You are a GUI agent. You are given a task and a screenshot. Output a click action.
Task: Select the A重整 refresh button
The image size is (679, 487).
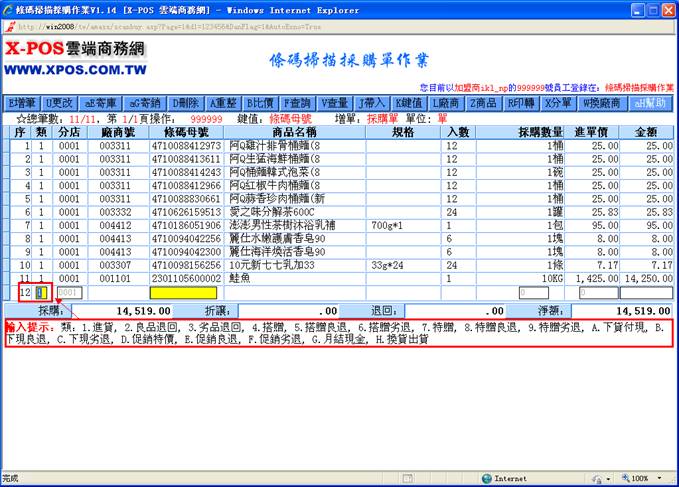pos(223,103)
